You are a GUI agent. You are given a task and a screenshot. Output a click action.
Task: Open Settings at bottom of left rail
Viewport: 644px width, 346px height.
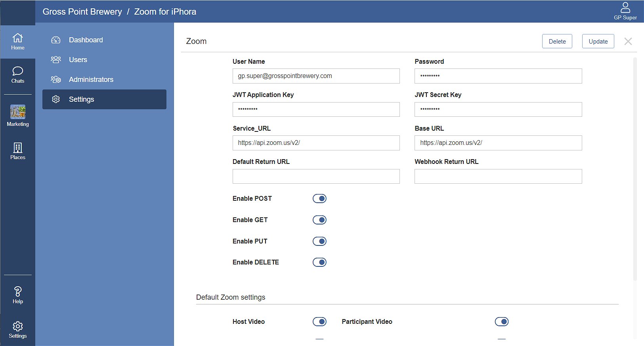[17, 330]
